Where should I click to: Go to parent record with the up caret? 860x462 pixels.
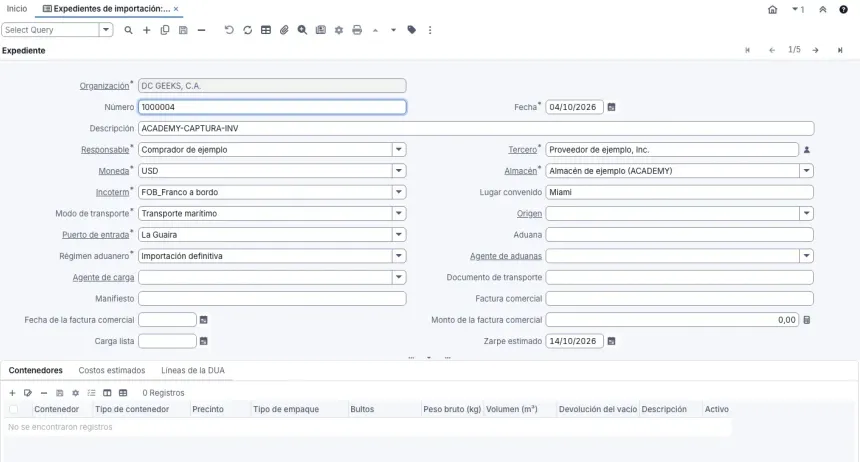pyautogui.click(x=375, y=30)
